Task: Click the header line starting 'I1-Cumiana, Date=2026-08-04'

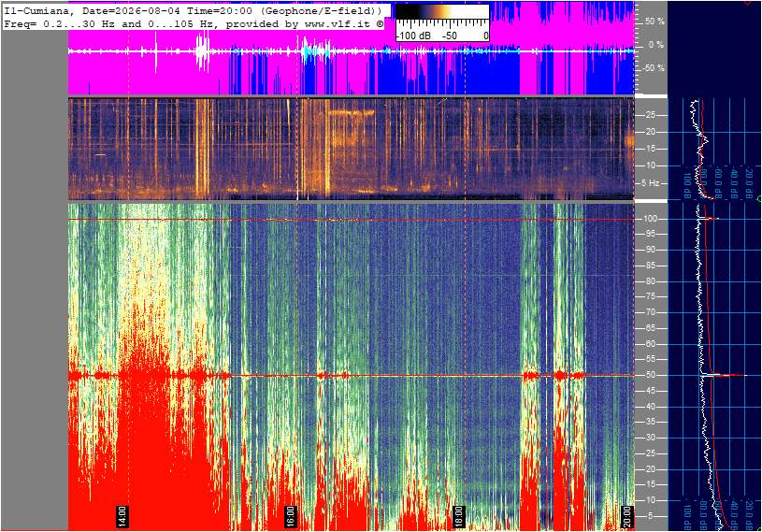Action: tap(193, 10)
